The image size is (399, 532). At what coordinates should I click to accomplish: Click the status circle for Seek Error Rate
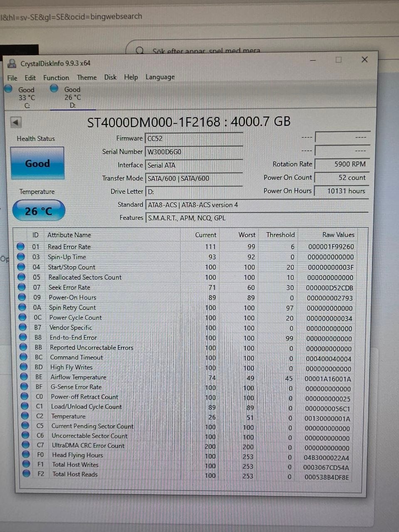click(22, 287)
